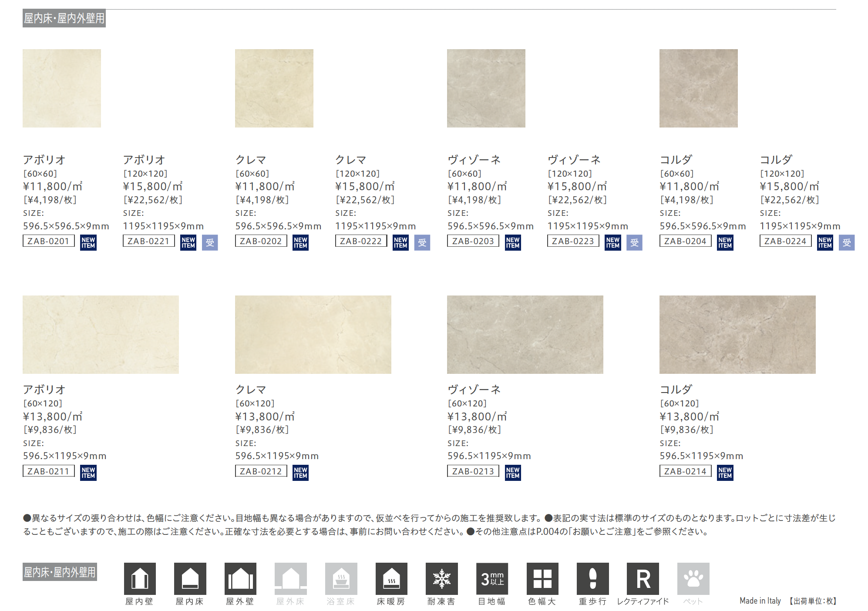868x611 pixels.
Task: Click the grayed-out ペット paw icon
Action: coord(693,578)
